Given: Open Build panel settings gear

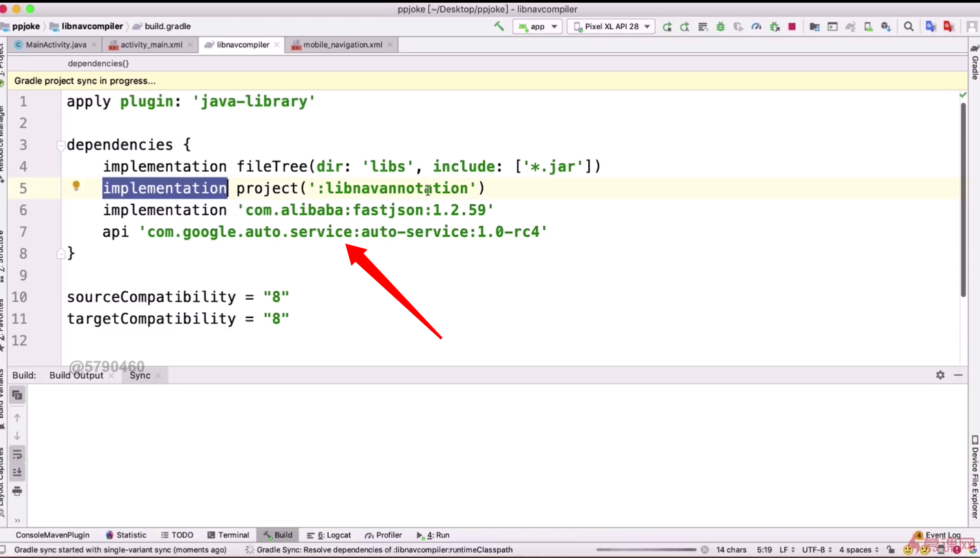Looking at the screenshot, I should coord(940,375).
